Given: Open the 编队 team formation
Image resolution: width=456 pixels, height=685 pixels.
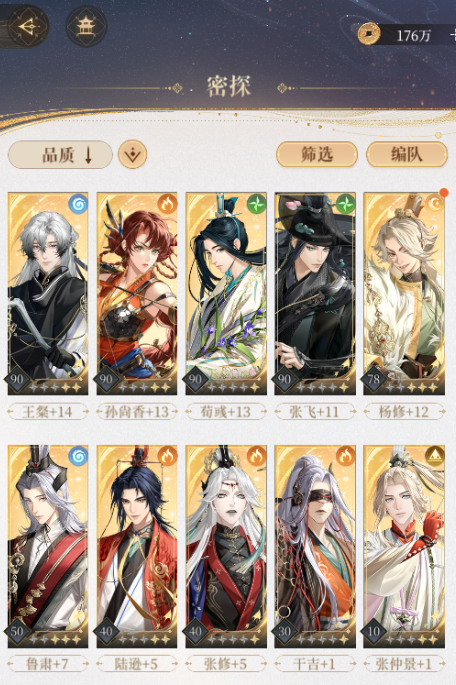Looking at the screenshot, I should 407,154.
